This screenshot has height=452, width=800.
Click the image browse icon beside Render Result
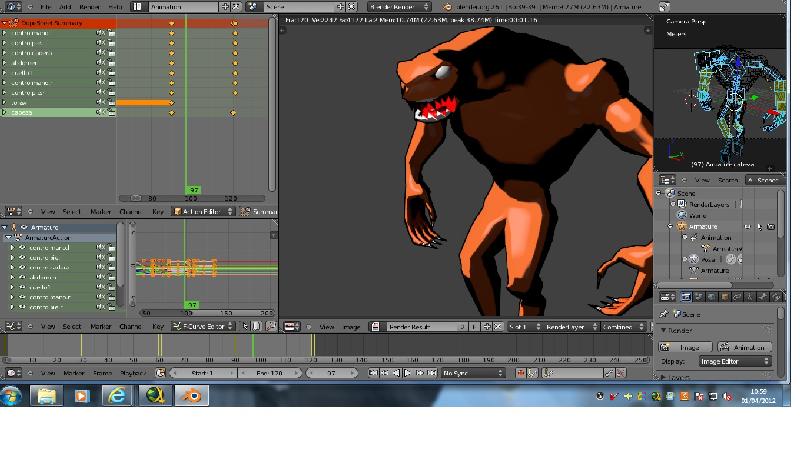coord(376,327)
